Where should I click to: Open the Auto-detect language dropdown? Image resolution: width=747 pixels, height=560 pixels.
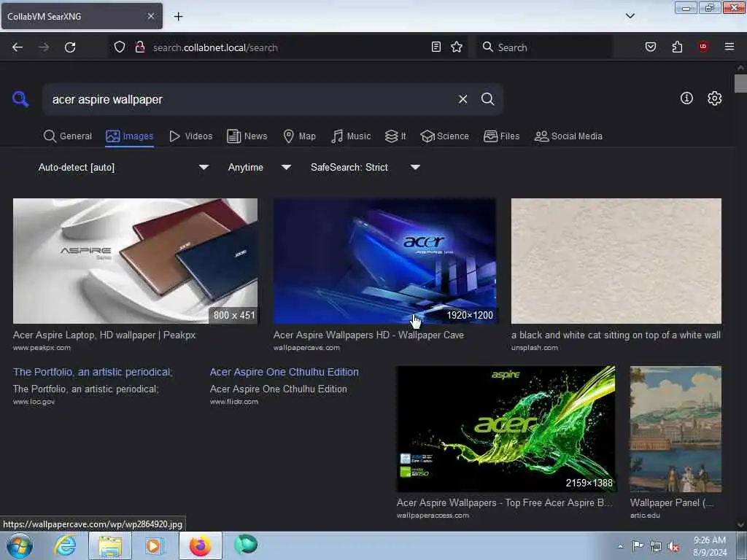pyautogui.click(x=123, y=167)
